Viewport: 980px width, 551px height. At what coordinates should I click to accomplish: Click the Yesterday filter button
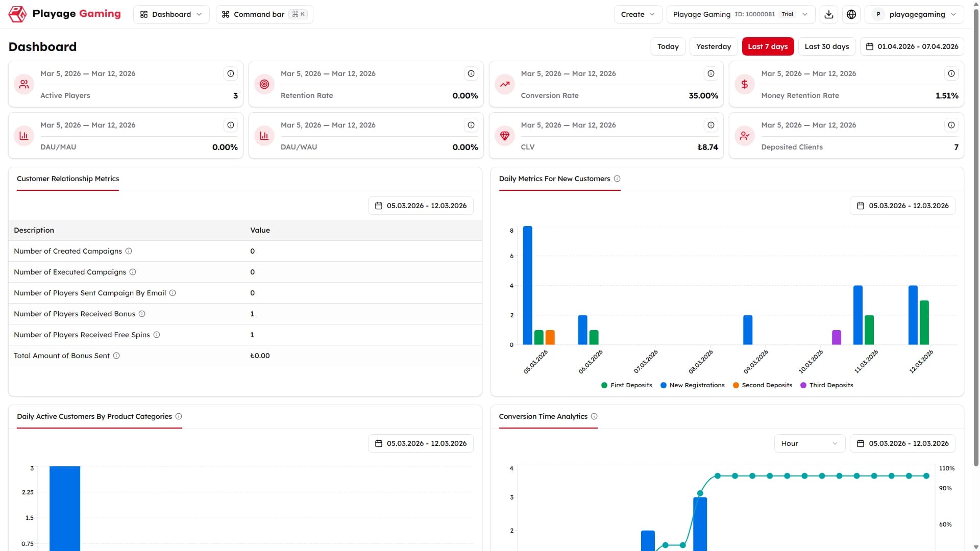tap(714, 46)
